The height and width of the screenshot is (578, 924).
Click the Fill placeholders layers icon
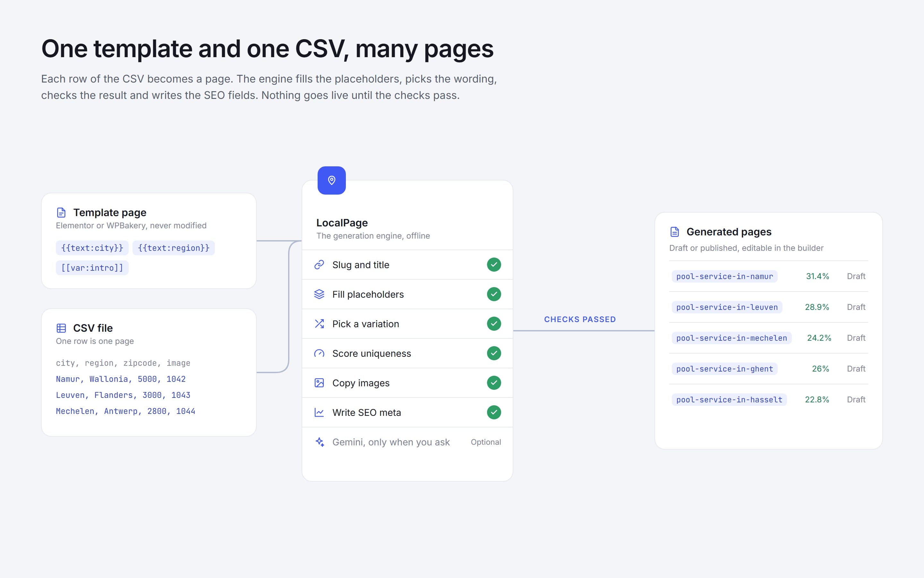point(319,294)
